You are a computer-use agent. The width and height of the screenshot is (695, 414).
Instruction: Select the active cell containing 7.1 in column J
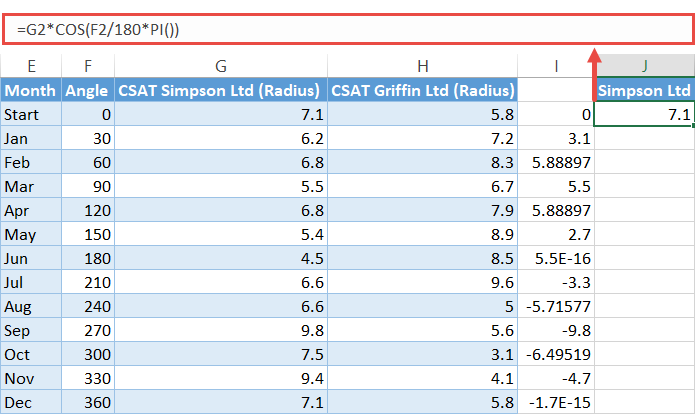(x=644, y=115)
